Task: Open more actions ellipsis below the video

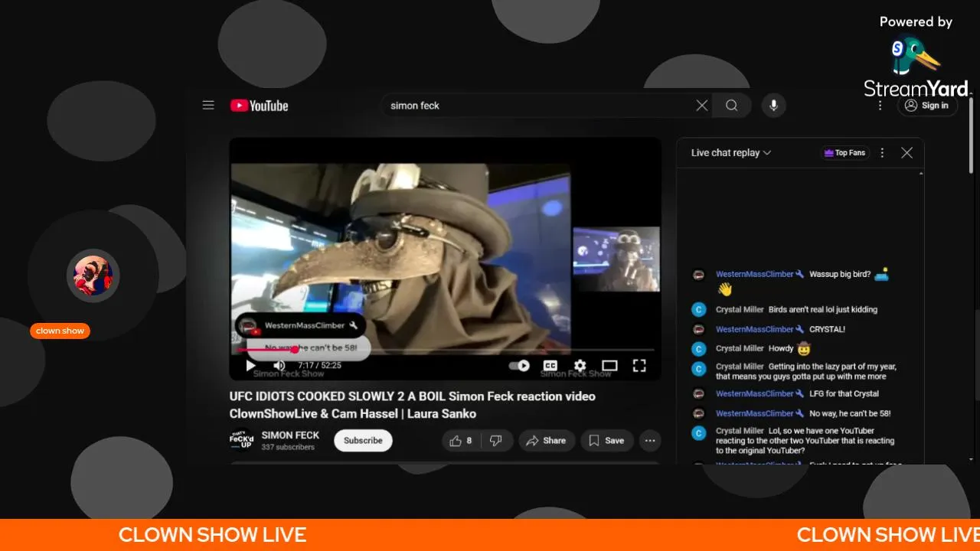Action: point(650,441)
